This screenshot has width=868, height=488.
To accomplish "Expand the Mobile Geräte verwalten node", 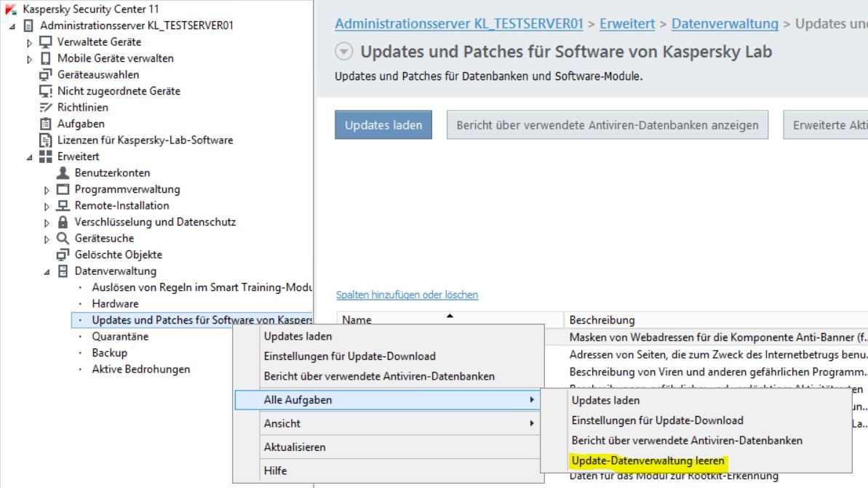I will click(x=30, y=59).
